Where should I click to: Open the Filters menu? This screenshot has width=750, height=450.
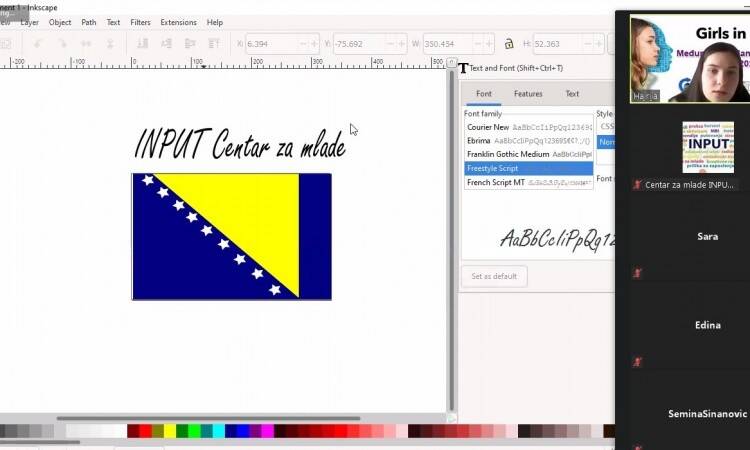pyautogui.click(x=140, y=22)
